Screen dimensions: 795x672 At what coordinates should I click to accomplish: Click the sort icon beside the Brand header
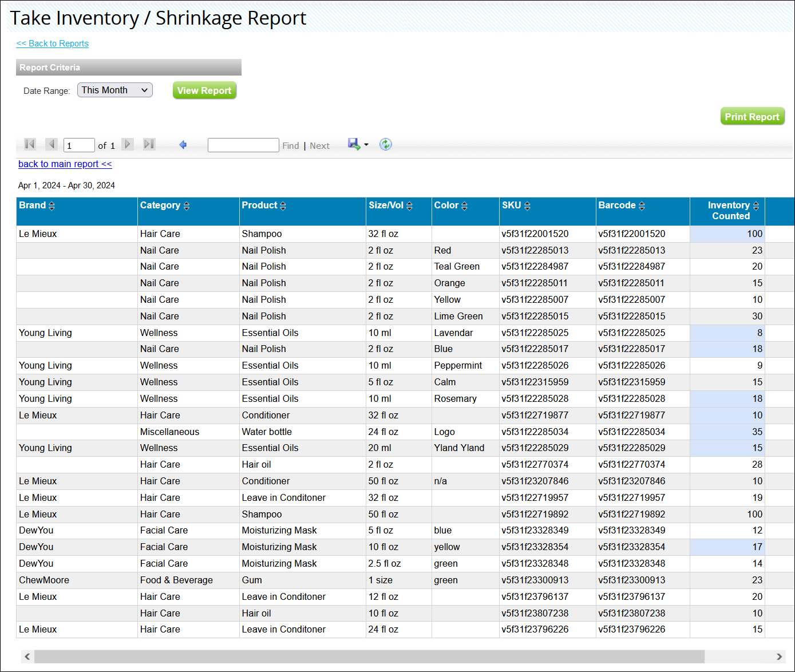pyautogui.click(x=52, y=205)
